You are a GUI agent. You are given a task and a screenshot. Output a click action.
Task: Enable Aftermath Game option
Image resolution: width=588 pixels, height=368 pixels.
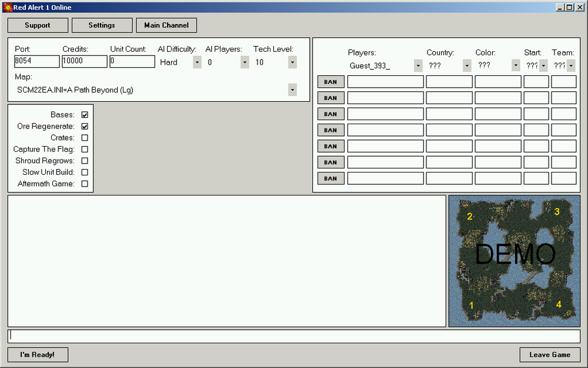tap(85, 184)
